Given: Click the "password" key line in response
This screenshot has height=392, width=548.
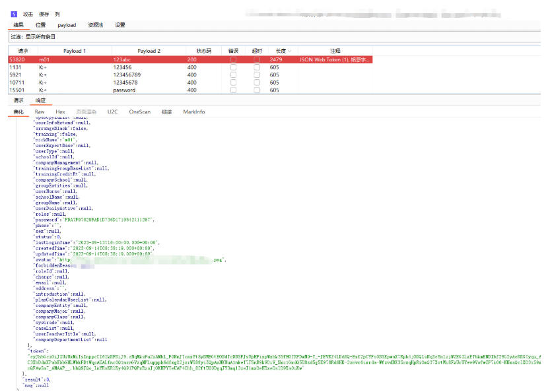Looking at the screenshot, I should [94, 220].
